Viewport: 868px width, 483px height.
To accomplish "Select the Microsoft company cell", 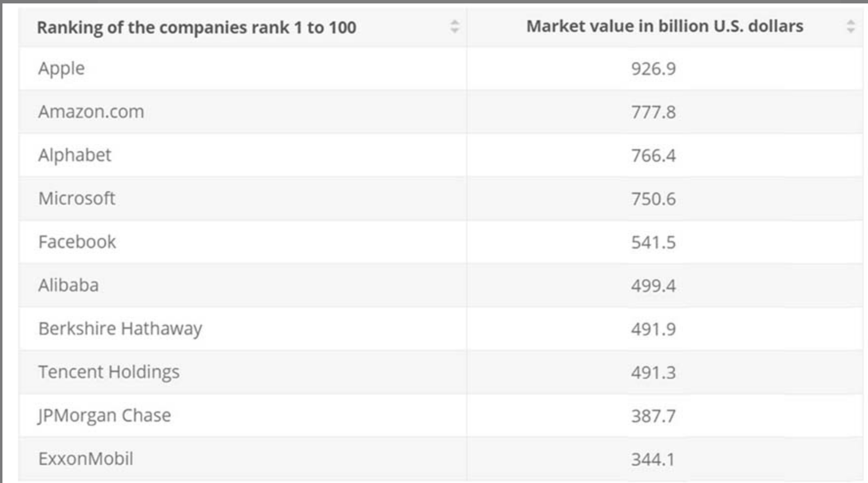I will pyautogui.click(x=77, y=198).
